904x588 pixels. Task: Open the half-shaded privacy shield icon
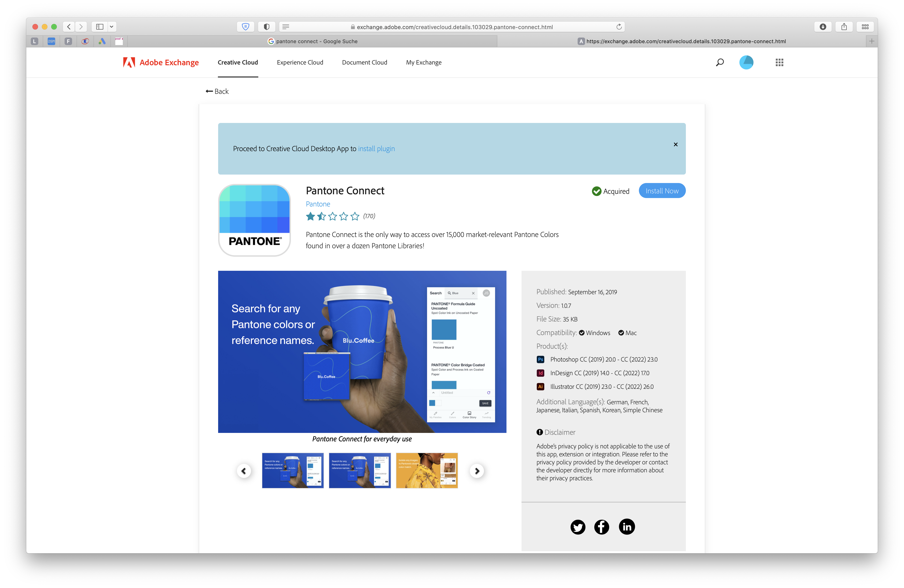tap(267, 27)
